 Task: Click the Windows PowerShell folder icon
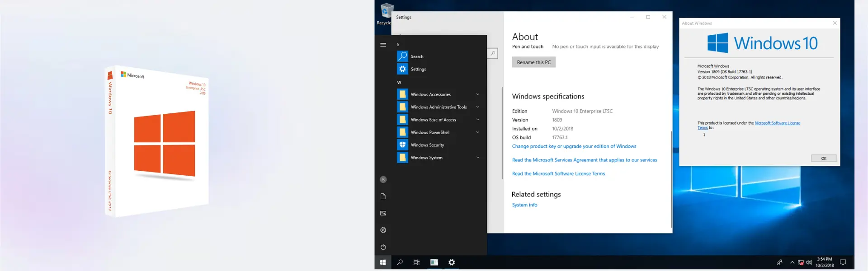[x=402, y=132]
